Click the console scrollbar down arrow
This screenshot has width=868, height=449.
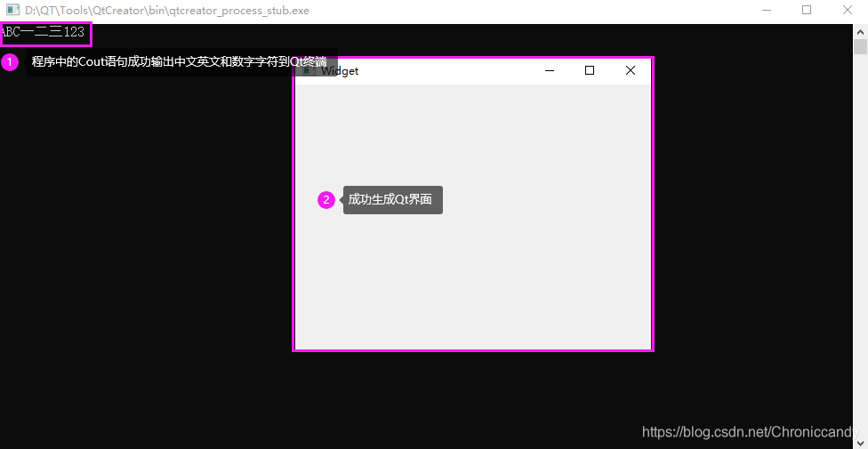860,442
